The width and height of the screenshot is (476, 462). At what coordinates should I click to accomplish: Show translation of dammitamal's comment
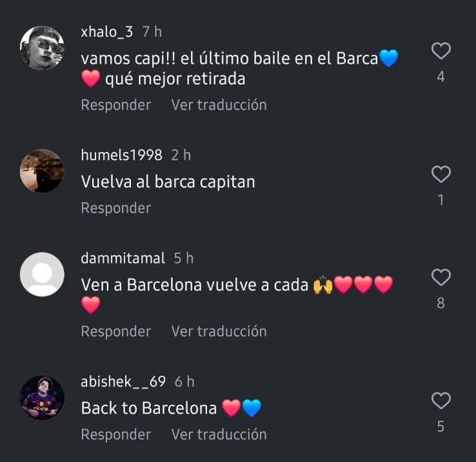(x=219, y=332)
